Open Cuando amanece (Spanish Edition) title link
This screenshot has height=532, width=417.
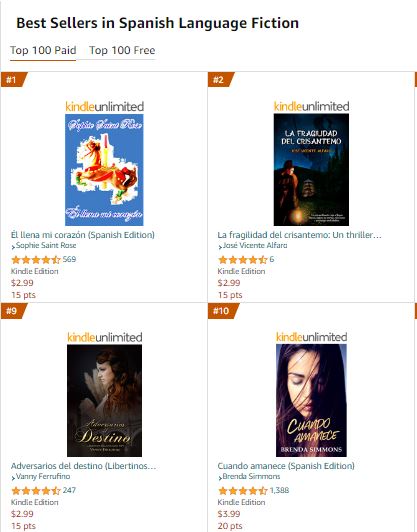286,466
